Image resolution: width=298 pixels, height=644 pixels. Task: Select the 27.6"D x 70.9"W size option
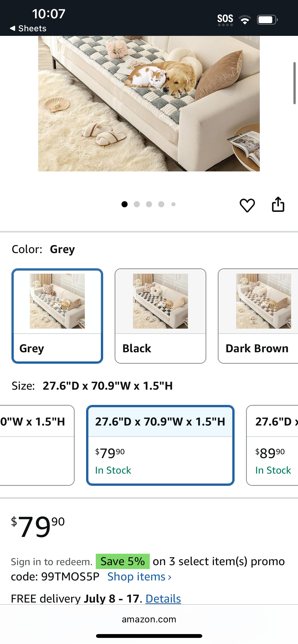(x=160, y=445)
